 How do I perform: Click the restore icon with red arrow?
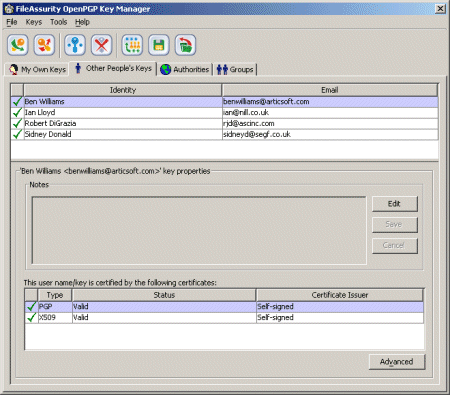point(185,45)
